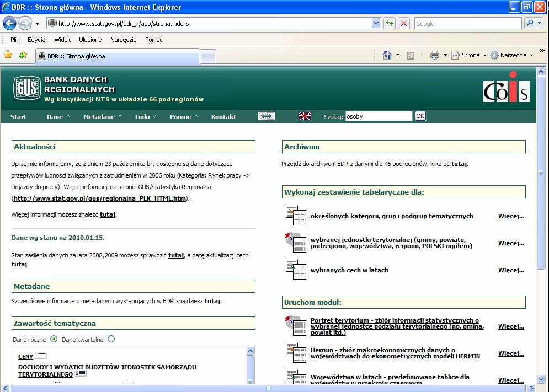This screenshot has height=392, width=549.
Task: Expand the Print options dropdown arrow
Action: [445, 55]
